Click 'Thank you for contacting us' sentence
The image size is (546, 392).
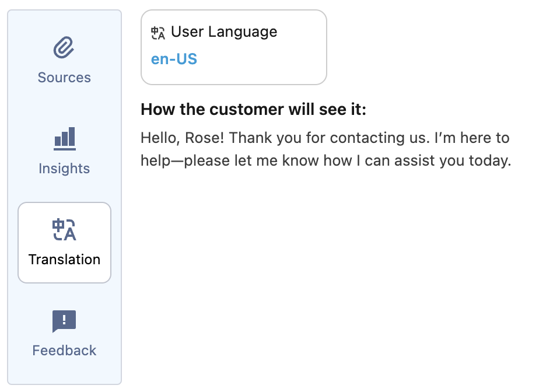311,138
